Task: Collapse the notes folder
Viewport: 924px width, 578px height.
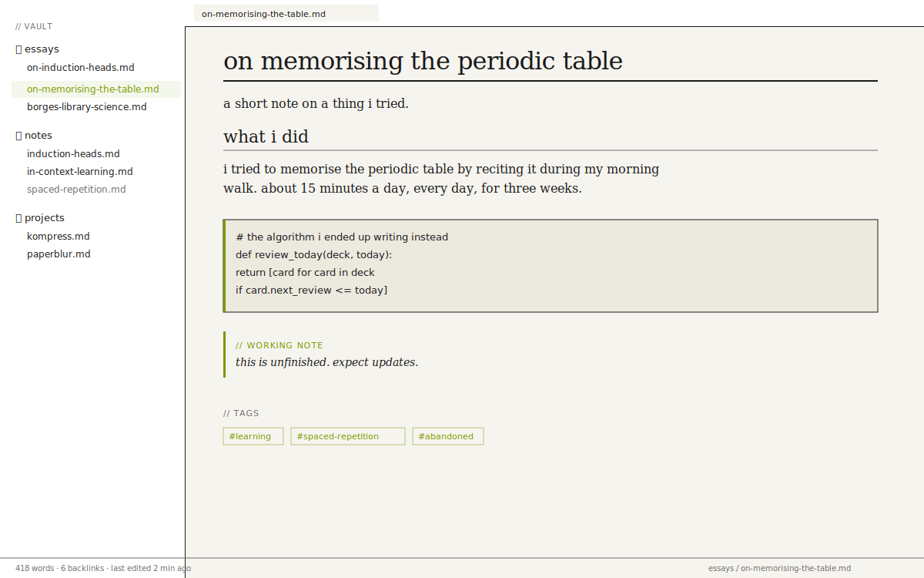Action: tap(38, 136)
